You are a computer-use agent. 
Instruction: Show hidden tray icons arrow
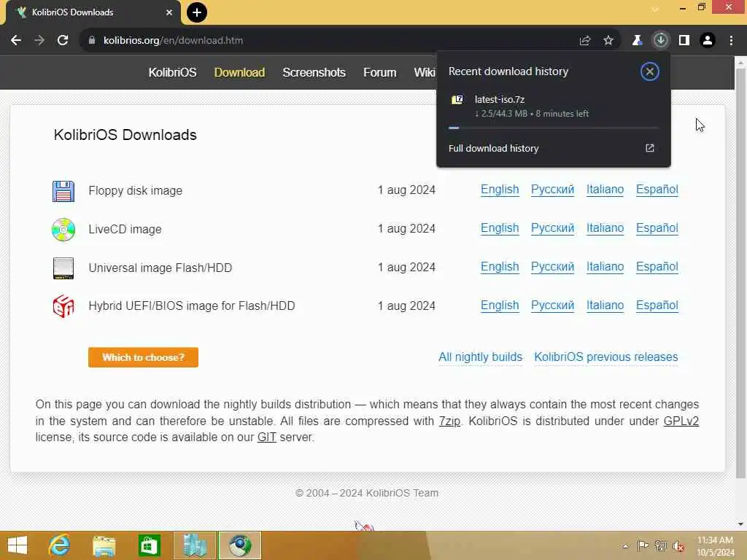click(x=625, y=545)
